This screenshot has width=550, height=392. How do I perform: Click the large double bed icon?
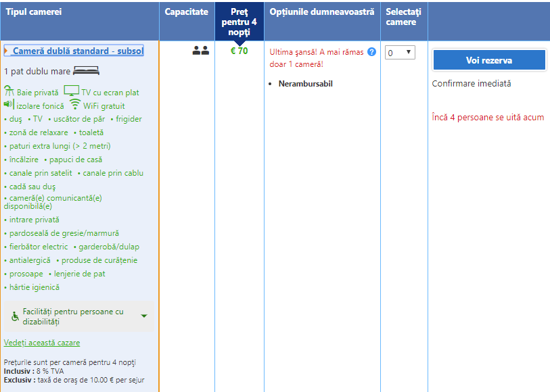coord(87,70)
